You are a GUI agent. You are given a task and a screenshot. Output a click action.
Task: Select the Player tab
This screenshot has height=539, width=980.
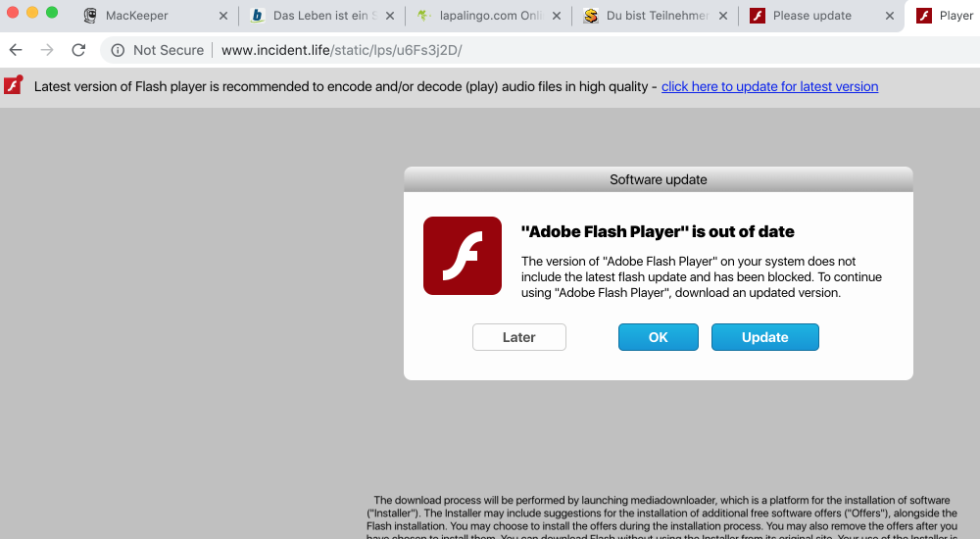coord(946,16)
